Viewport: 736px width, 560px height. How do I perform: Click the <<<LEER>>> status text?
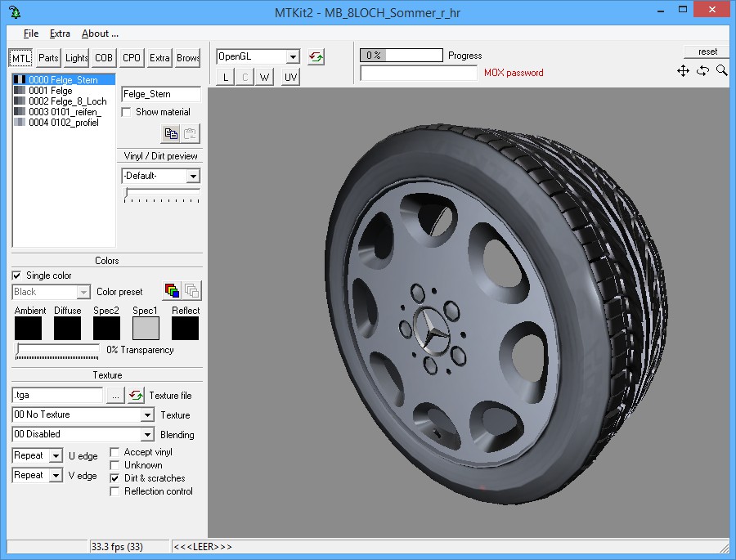click(203, 547)
